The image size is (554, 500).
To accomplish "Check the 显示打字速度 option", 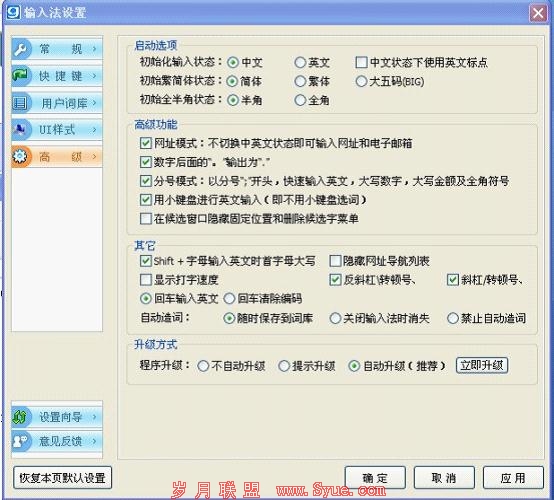I will 146,280.
